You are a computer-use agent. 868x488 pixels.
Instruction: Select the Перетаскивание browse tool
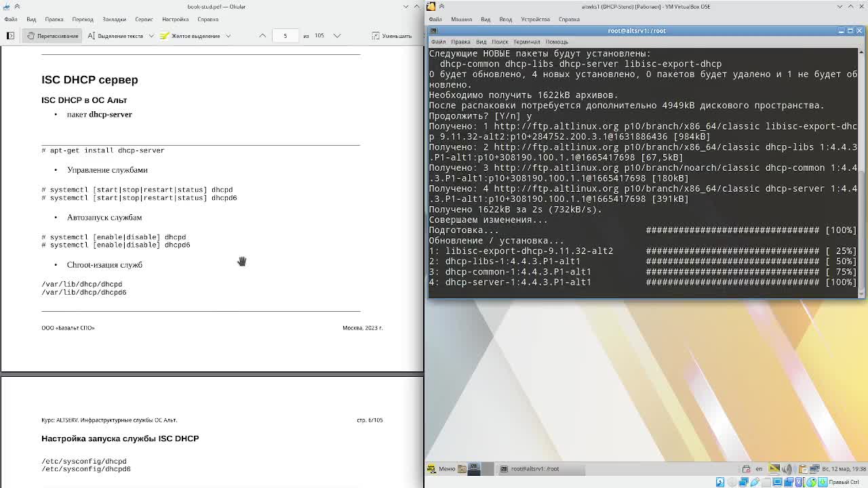[x=53, y=35]
